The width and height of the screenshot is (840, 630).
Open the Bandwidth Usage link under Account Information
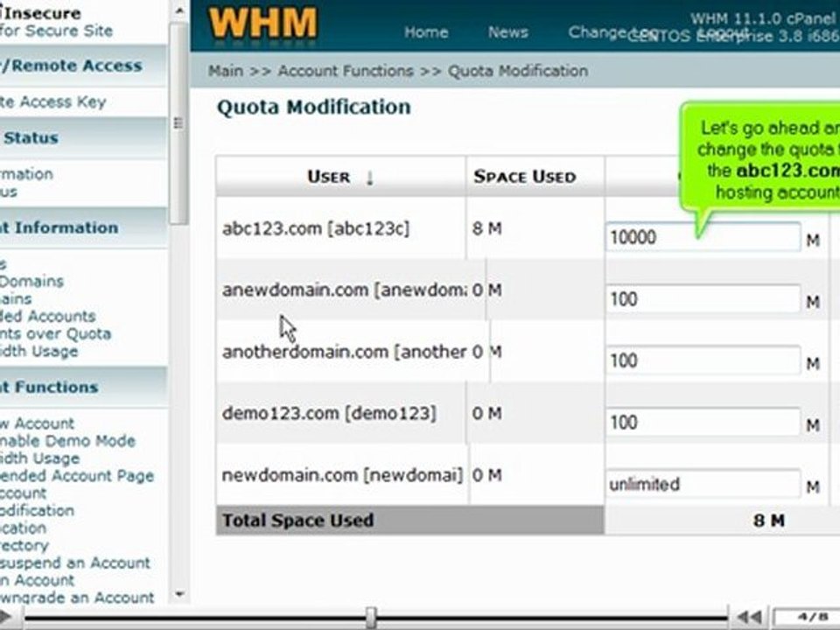38,352
